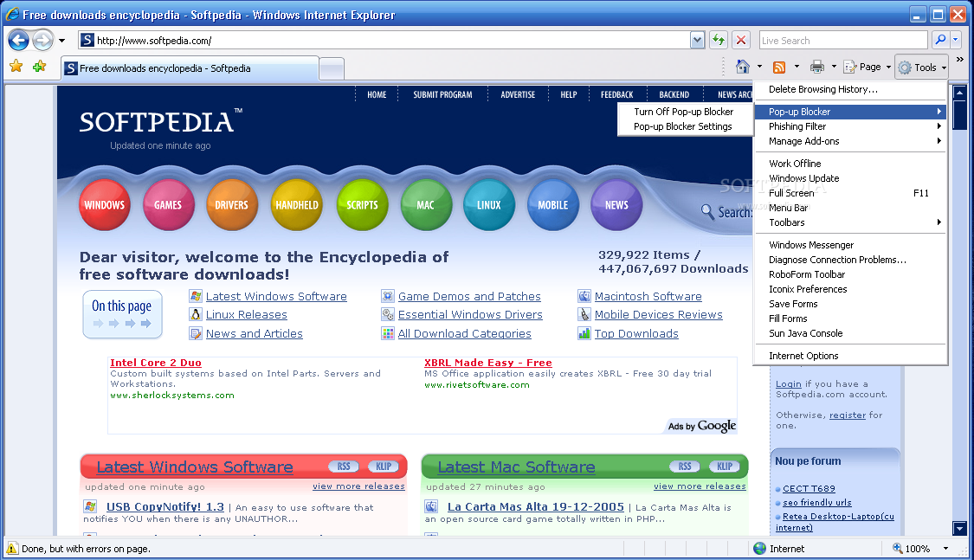The image size is (974, 560).
Task: Select Work Offline in Tools menu
Action: click(x=850, y=164)
